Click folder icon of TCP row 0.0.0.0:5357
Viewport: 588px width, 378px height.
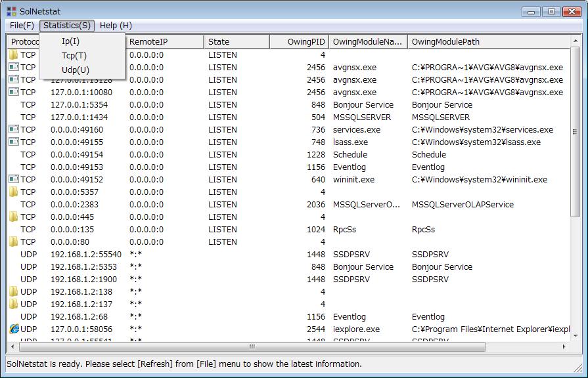pyautogui.click(x=14, y=192)
